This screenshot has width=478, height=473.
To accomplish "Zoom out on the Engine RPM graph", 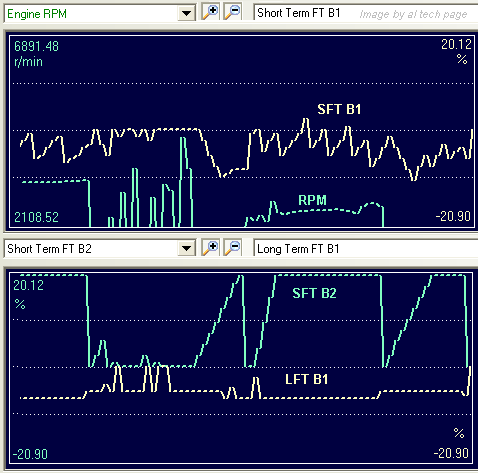I will coord(232,13).
